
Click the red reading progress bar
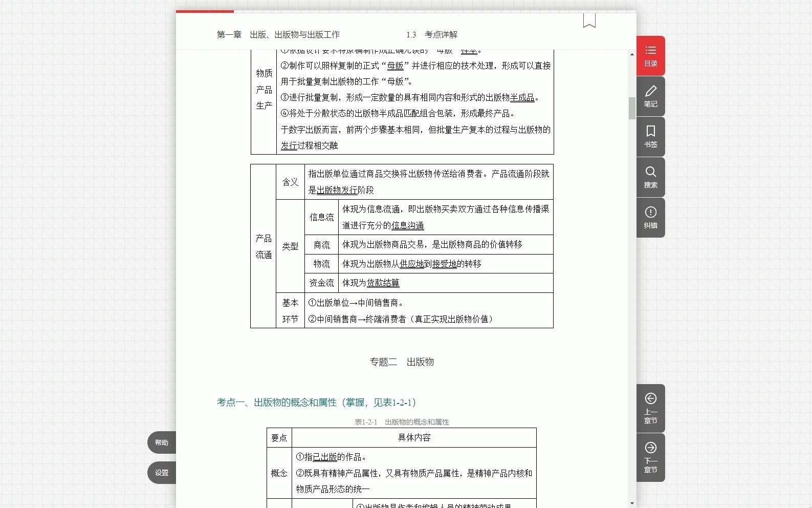pos(205,11)
